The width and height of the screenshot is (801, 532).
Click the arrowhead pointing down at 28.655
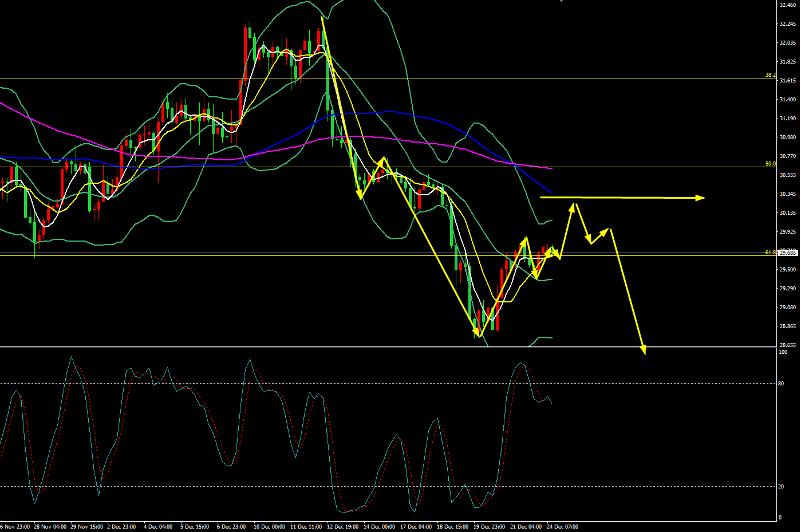643,349
